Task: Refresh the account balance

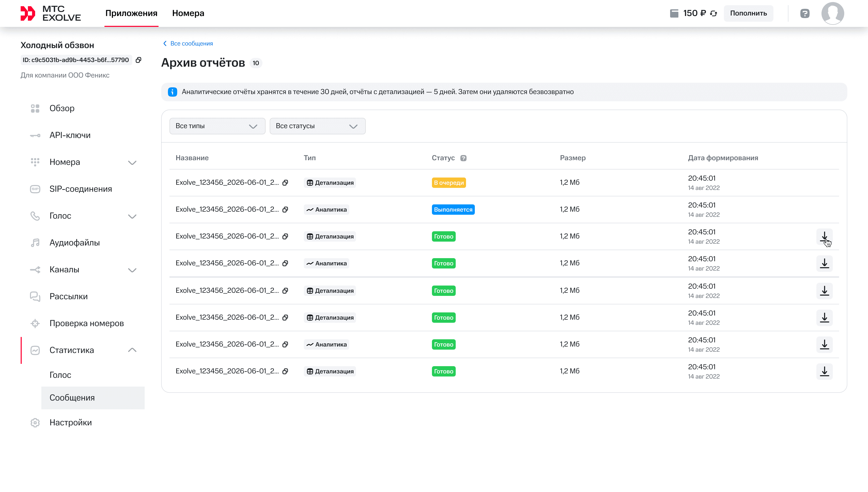Action: point(714,13)
